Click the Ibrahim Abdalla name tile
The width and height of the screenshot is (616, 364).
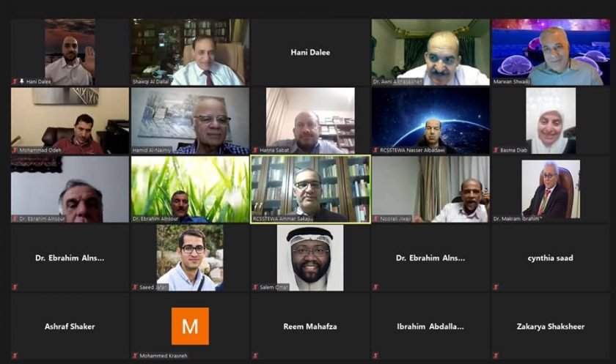tap(430, 327)
